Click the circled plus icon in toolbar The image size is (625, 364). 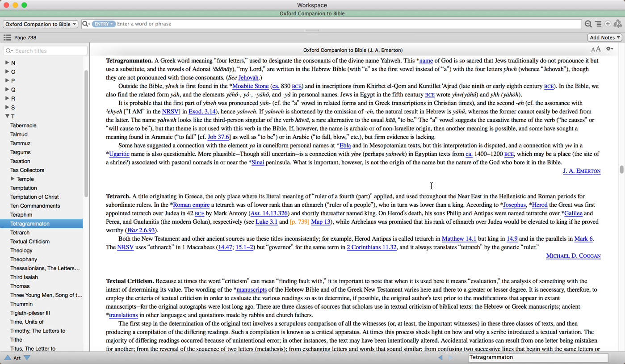(608, 24)
